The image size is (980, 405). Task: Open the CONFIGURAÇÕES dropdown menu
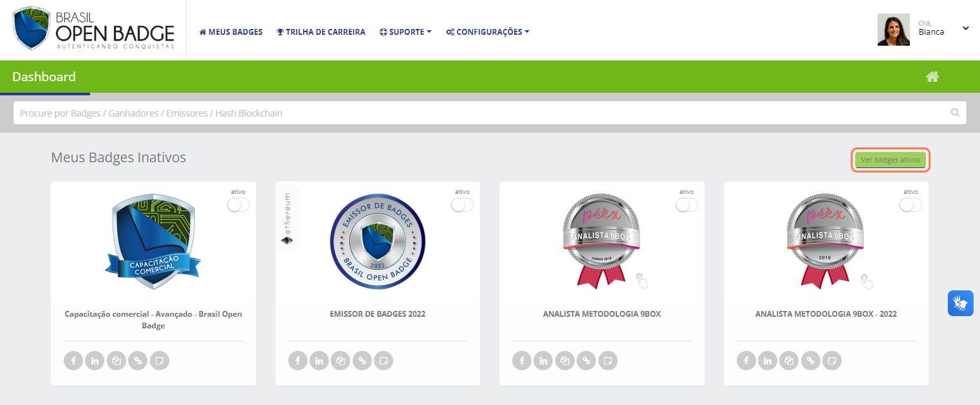pos(488,32)
